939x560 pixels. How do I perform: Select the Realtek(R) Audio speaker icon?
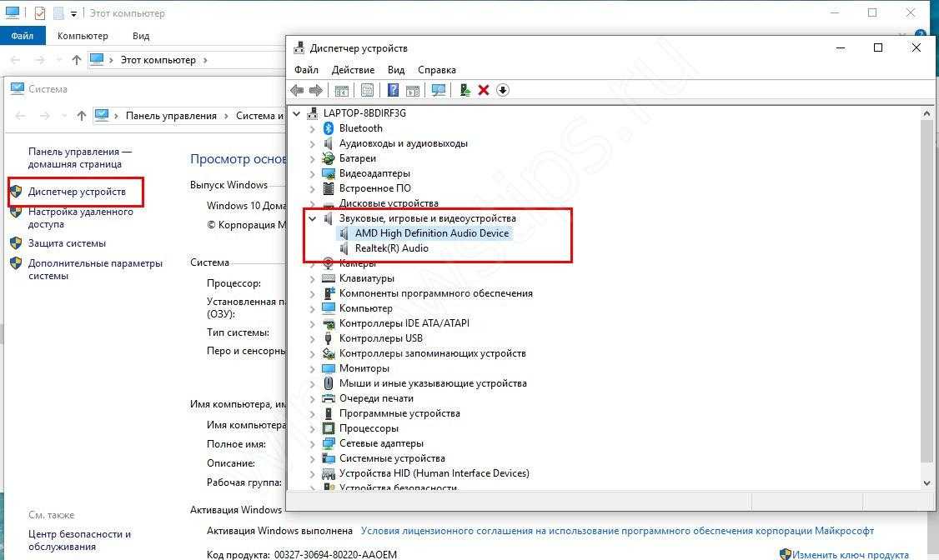coord(344,248)
